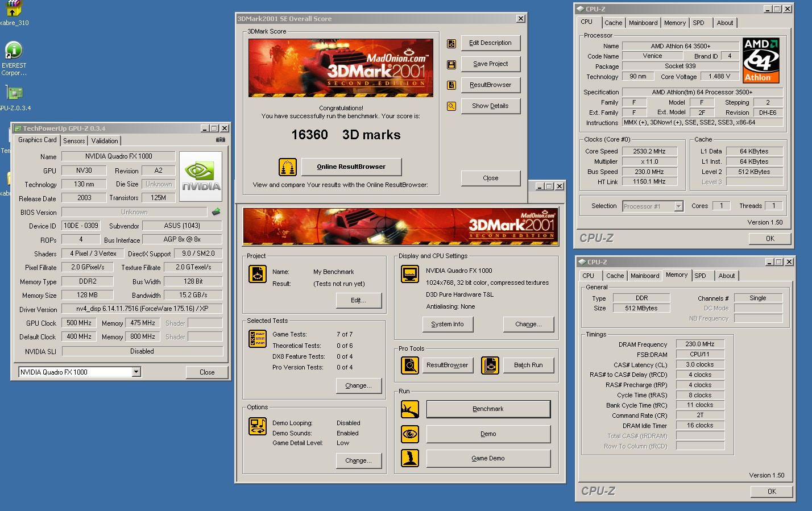Click the System Info button

tap(448, 325)
